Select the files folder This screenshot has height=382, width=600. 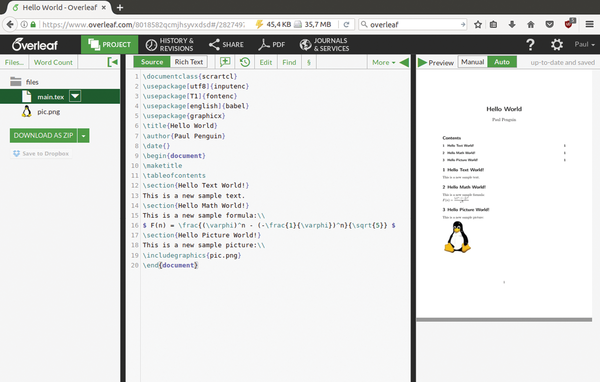[24, 82]
